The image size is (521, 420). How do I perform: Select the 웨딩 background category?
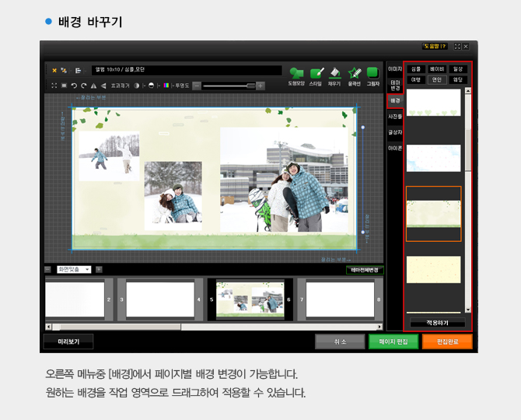click(x=458, y=80)
